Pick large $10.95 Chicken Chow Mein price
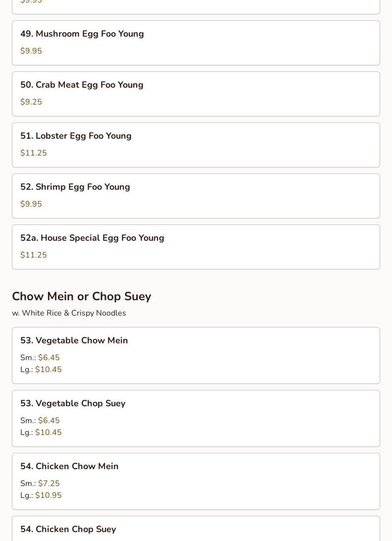Viewport: 392px width, 541px height. coord(49,495)
